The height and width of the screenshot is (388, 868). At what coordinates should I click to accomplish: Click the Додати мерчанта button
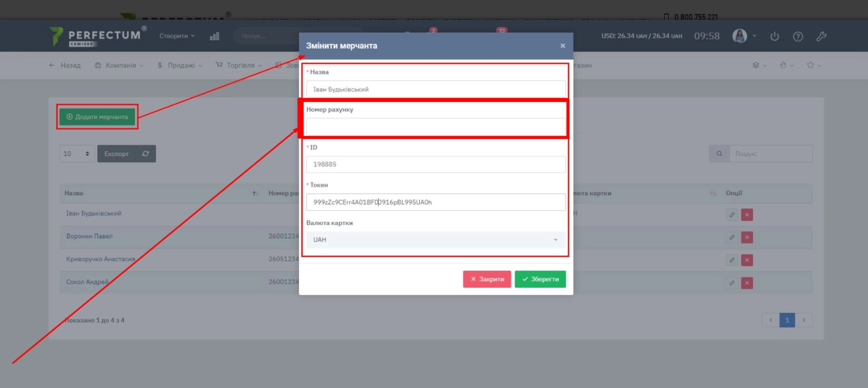[x=97, y=117]
